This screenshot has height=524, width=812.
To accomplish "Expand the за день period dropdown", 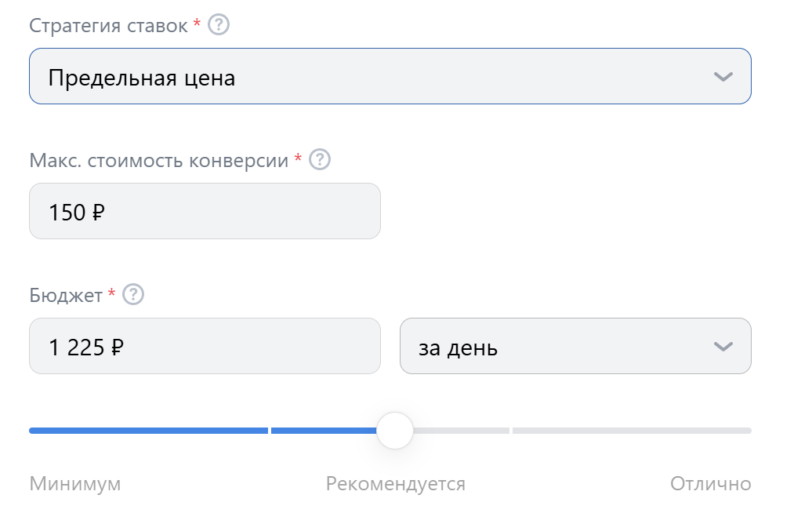I will (x=575, y=346).
